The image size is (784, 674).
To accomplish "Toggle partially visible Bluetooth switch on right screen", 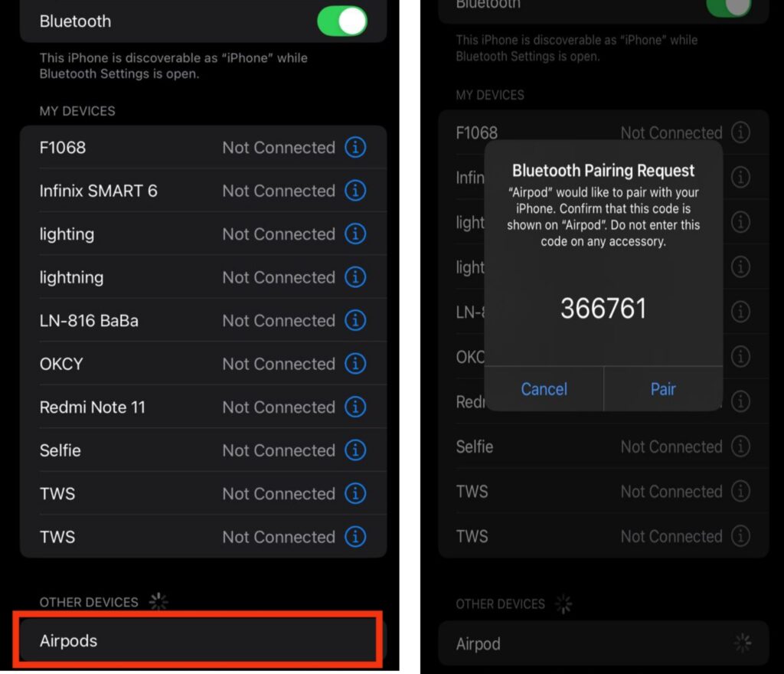I will click(x=728, y=6).
